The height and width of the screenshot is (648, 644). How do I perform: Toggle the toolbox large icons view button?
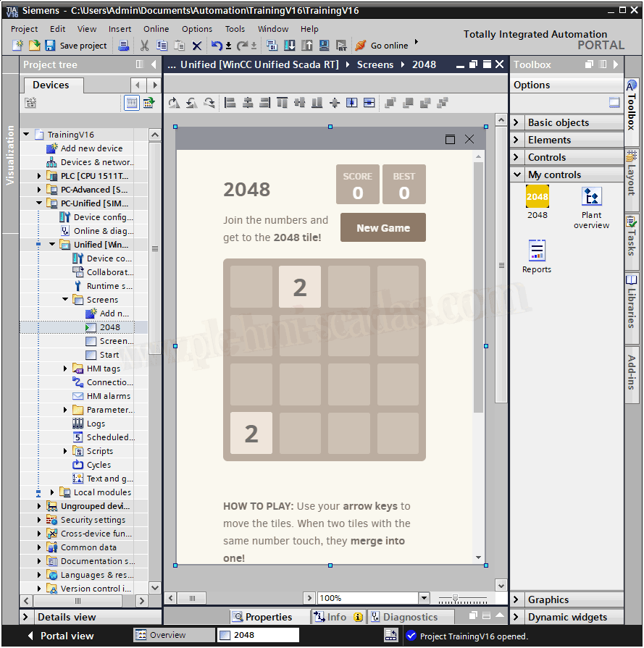pos(614,103)
